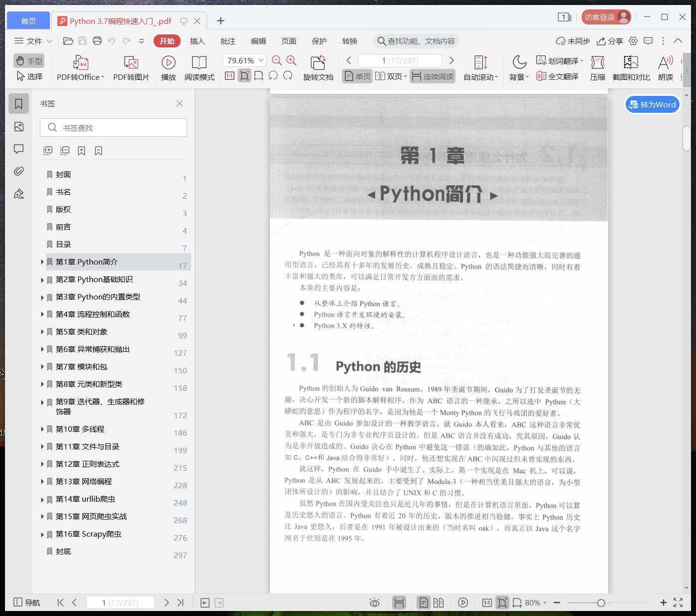The image size is (696, 616).
Task: Select the Hand tool (手型)
Action: (x=29, y=61)
